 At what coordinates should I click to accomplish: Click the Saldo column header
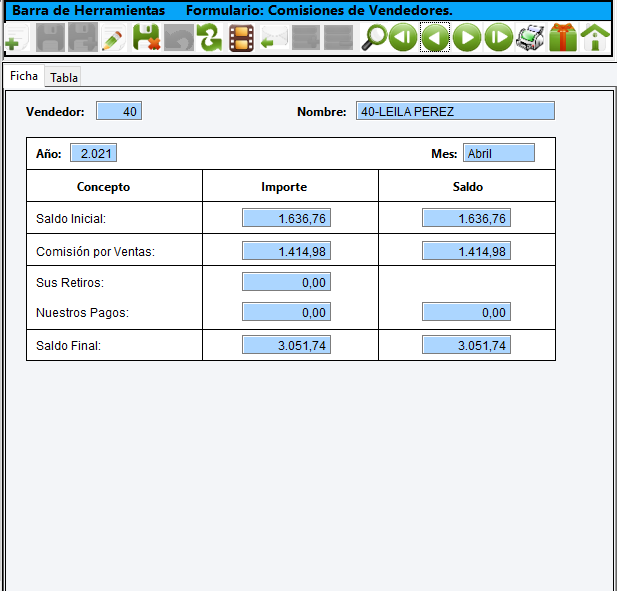tap(467, 187)
